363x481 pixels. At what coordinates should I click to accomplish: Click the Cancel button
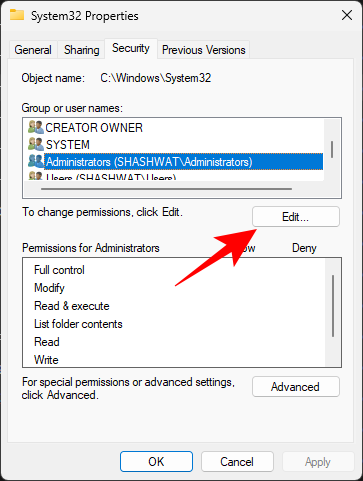point(237,462)
